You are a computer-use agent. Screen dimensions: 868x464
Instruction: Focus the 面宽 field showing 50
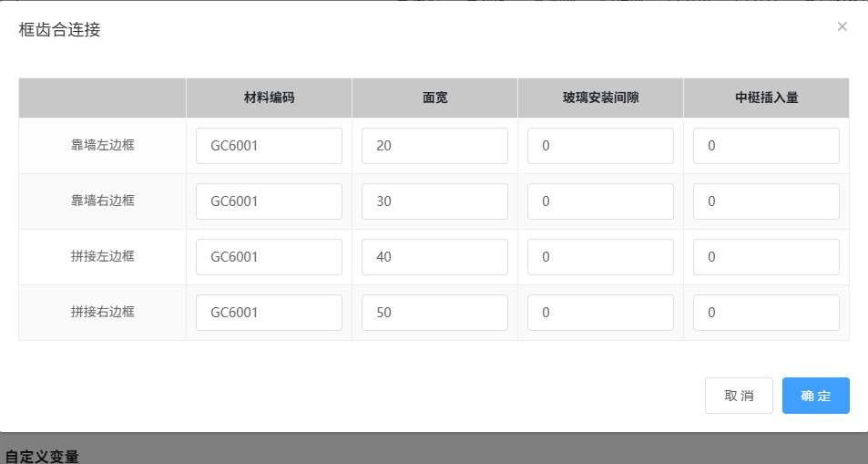434,313
